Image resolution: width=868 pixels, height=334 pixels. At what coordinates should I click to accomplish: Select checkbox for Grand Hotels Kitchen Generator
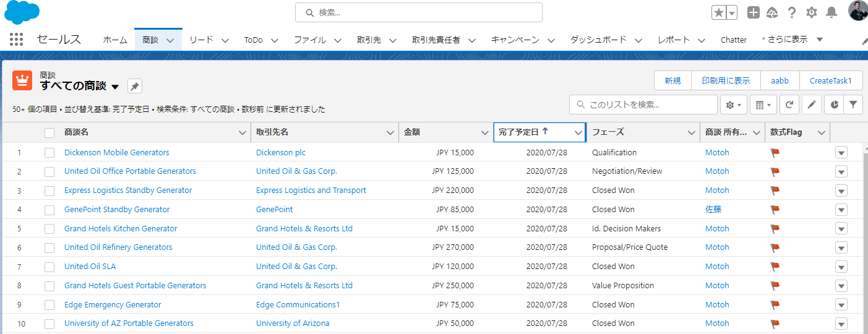coord(49,229)
